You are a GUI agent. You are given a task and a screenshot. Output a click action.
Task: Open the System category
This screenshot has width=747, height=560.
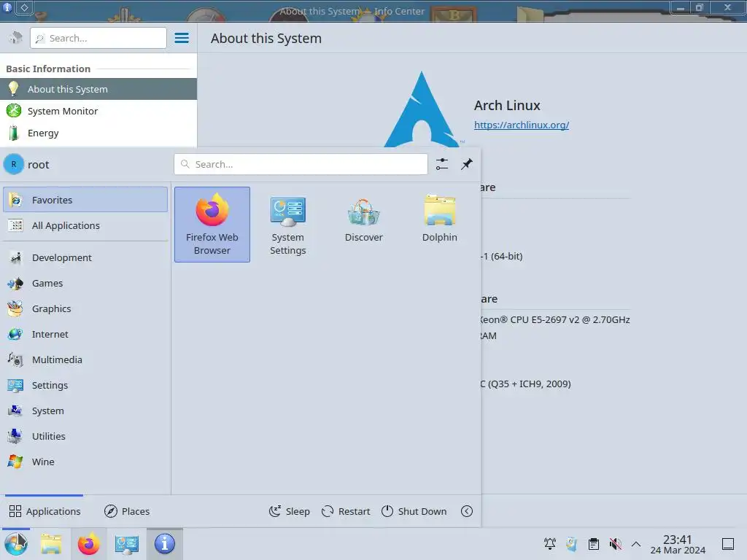(85, 411)
